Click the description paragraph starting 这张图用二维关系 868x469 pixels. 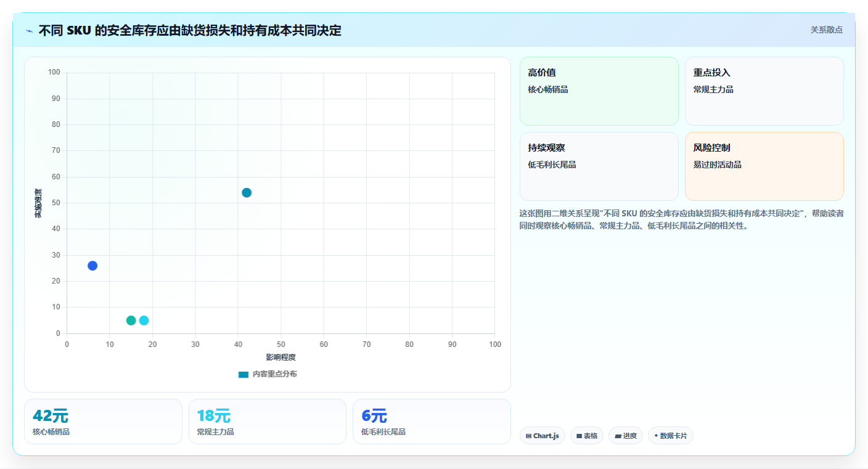[x=682, y=219]
